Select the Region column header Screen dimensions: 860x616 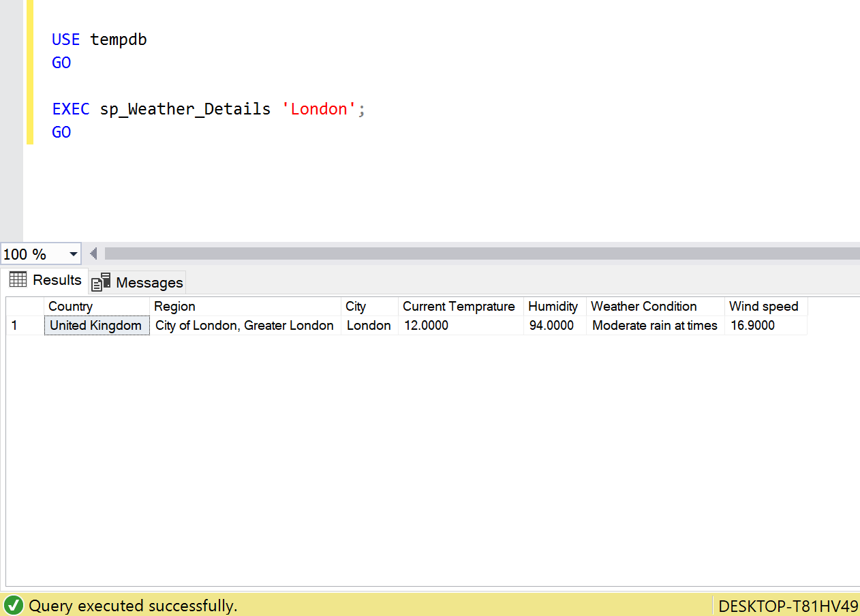click(x=245, y=307)
